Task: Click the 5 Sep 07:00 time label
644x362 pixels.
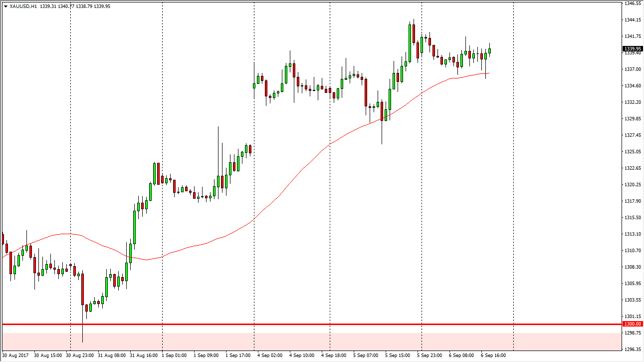Action: click(x=365, y=356)
